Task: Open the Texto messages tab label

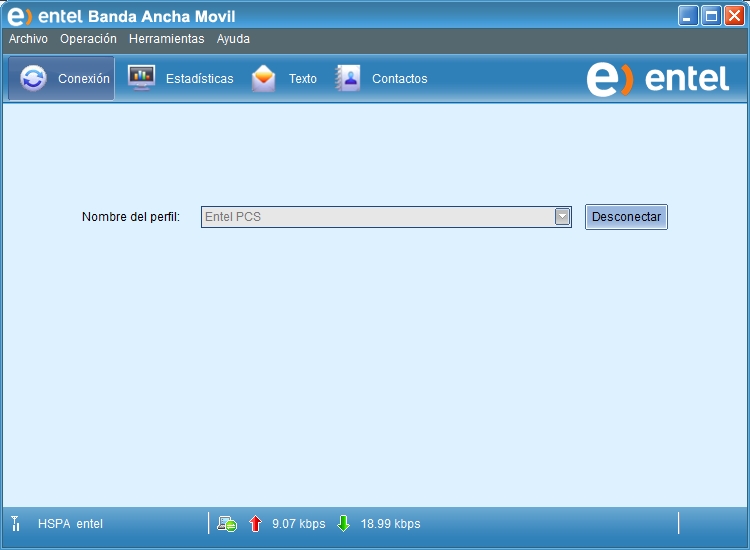Action: (x=303, y=78)
